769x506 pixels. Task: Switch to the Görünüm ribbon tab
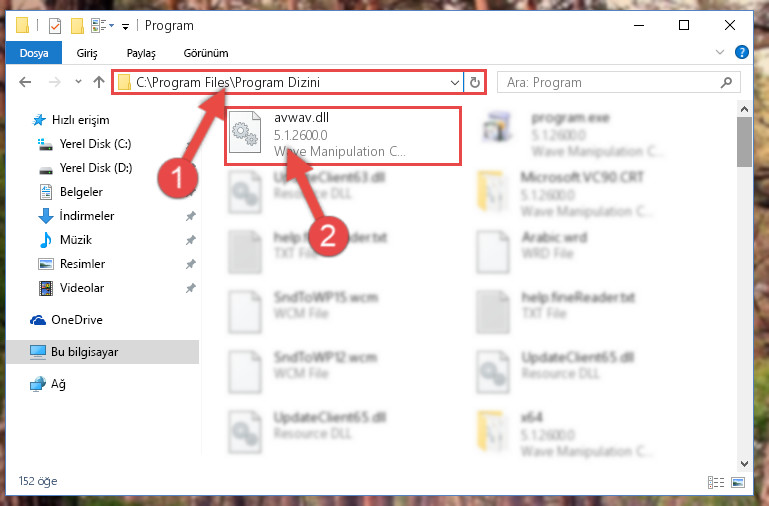(206, 53)
